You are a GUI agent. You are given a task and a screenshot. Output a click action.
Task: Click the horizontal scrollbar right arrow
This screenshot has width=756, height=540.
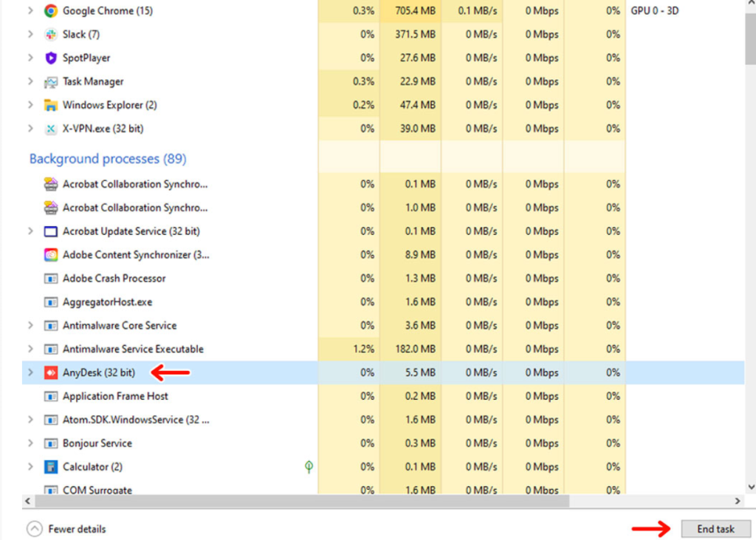pos(738,502)
